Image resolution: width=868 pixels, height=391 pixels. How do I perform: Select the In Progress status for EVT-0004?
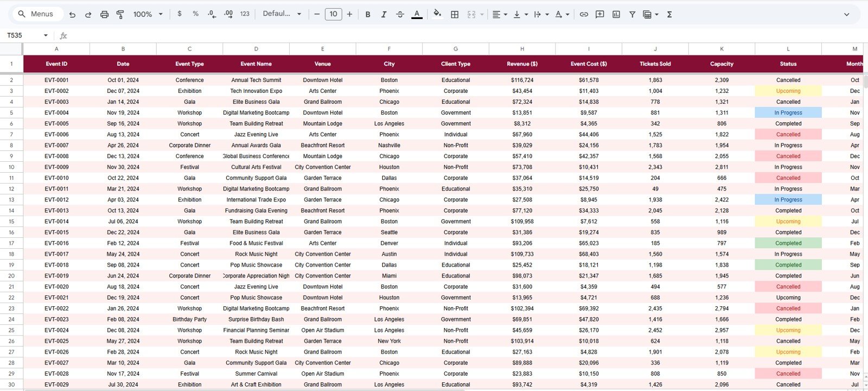(788, 113)
